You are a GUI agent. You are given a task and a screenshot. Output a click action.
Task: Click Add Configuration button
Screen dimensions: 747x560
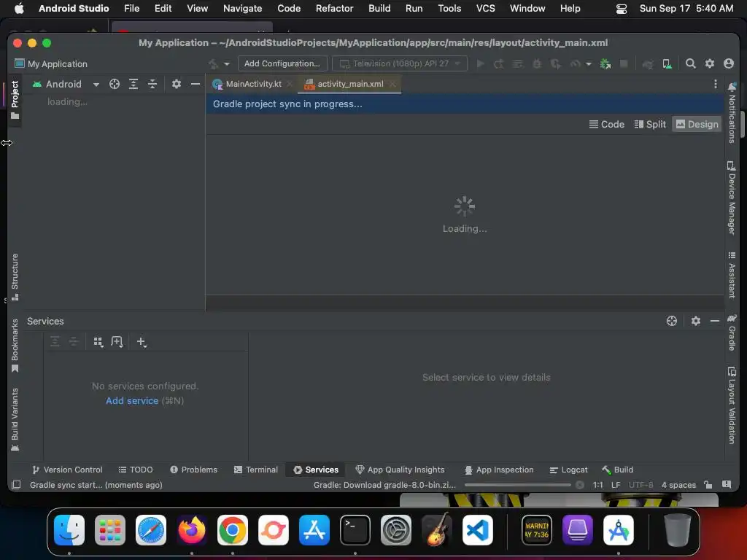[x=282, y=64]
